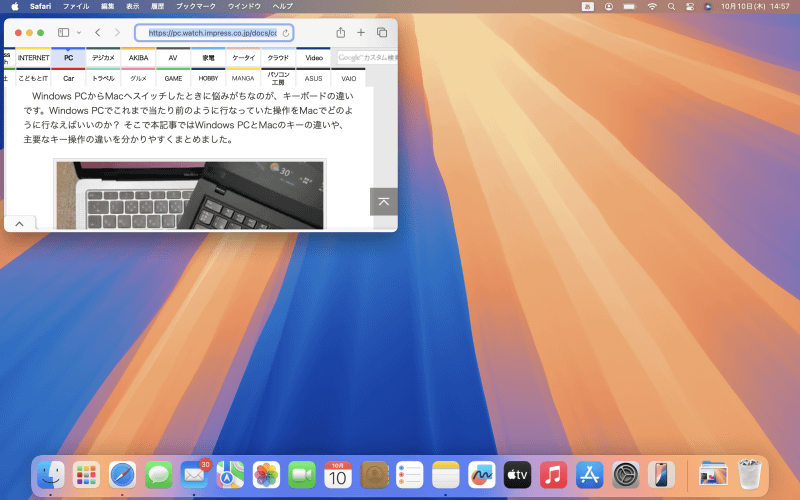Open Messages from the Dock
This screenshot has width=800, height=500.
pyautogui.click(x=158, y=475)
